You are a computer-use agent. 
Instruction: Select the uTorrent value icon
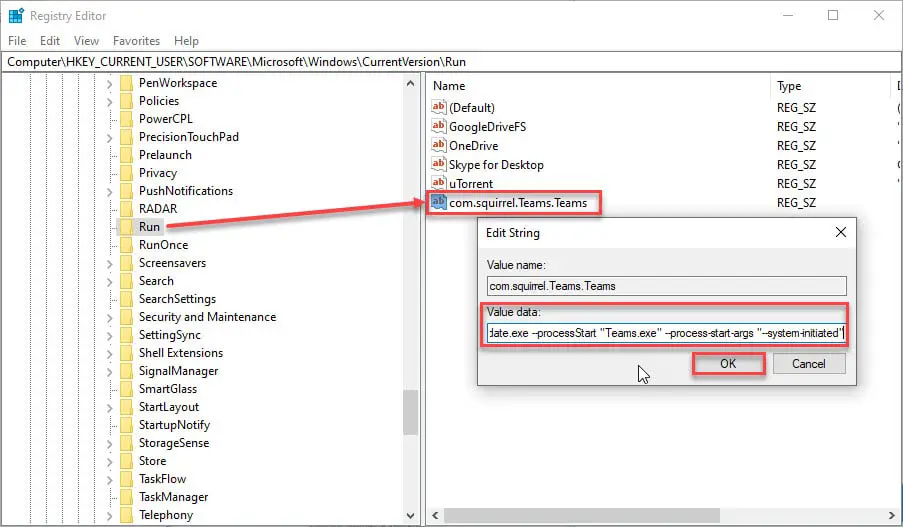(439, 183)
